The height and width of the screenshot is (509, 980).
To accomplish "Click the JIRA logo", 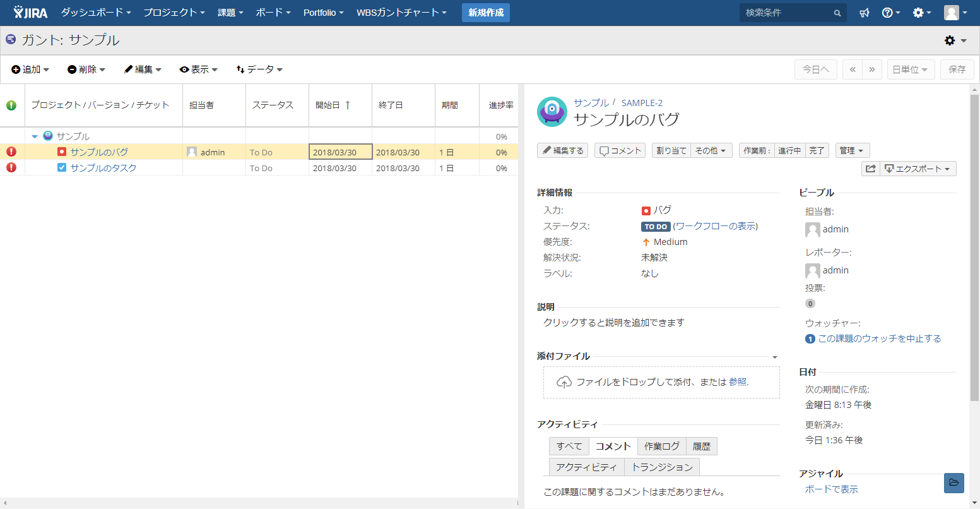I will [30, 13].
